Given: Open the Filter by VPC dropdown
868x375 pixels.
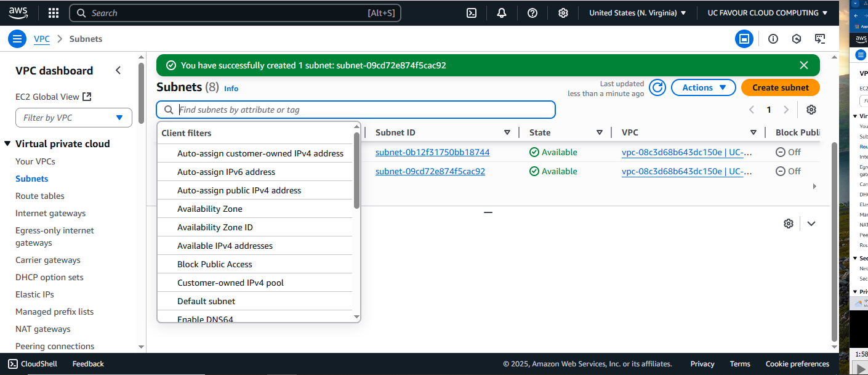Looking at the screenshot, I should [74, 118].
